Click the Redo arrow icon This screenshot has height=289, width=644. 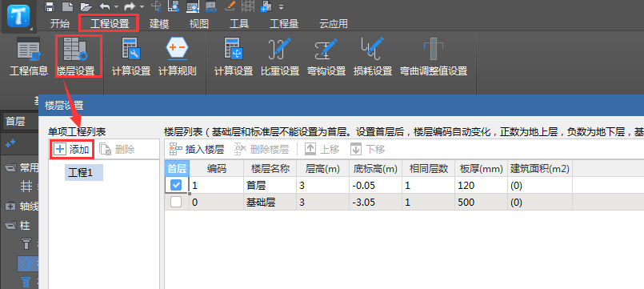coord(130,6)
